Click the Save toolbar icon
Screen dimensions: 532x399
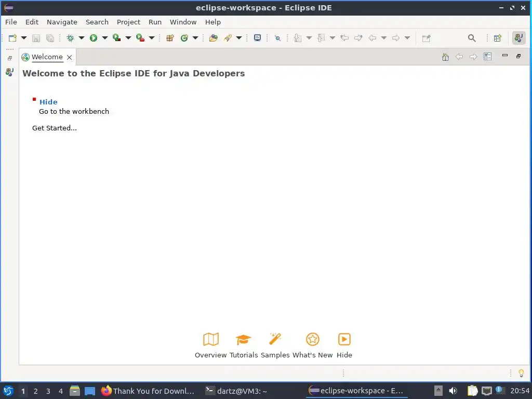coord(36,38)
